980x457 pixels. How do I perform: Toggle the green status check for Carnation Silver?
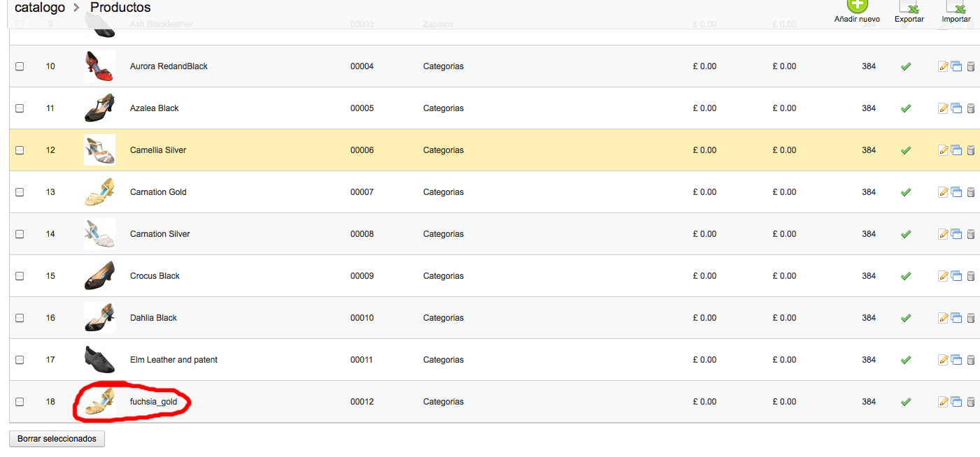tap(906, 234)
